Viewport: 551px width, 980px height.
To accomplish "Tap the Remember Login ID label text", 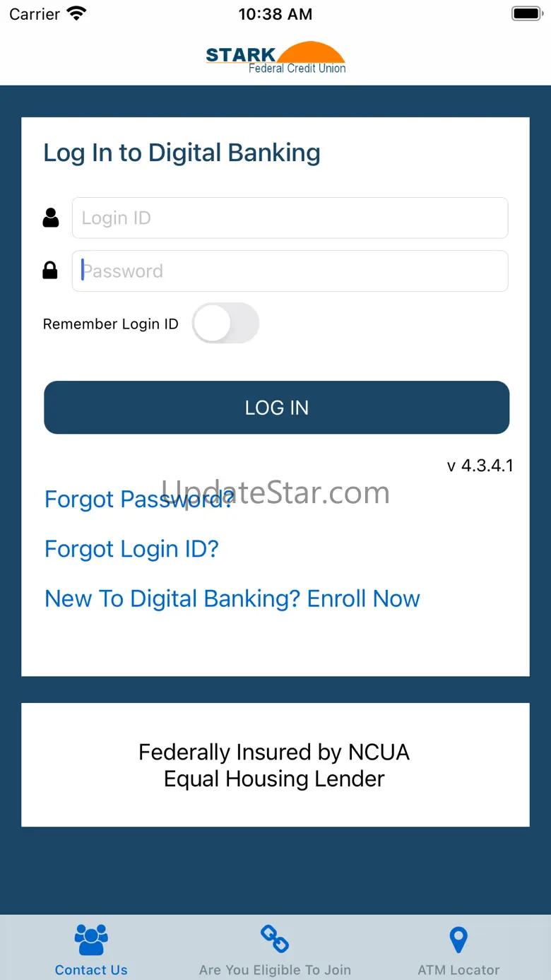I will tap(111, 324).
